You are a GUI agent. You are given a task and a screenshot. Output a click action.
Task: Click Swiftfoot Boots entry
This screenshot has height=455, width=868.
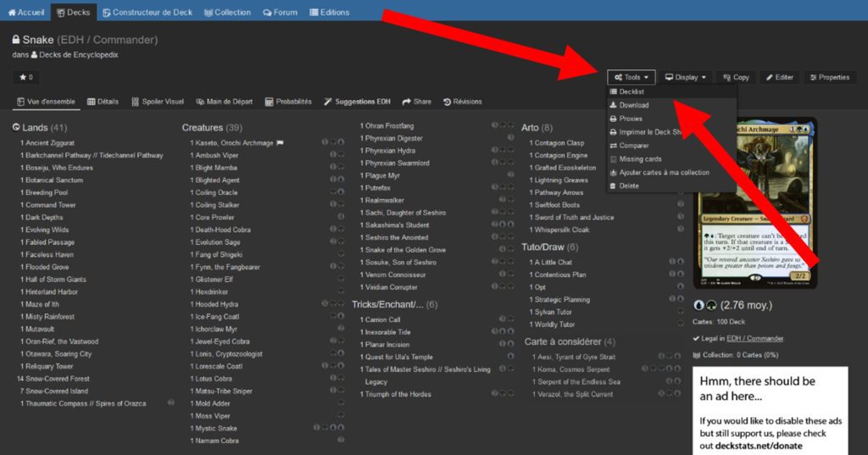(557, 205)
